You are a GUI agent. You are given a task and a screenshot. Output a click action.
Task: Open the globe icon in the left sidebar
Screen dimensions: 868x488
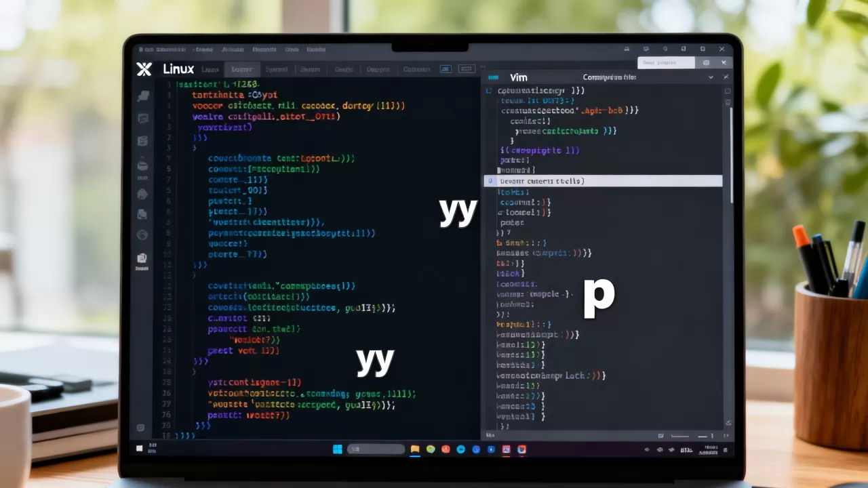[x=142, y=235]
